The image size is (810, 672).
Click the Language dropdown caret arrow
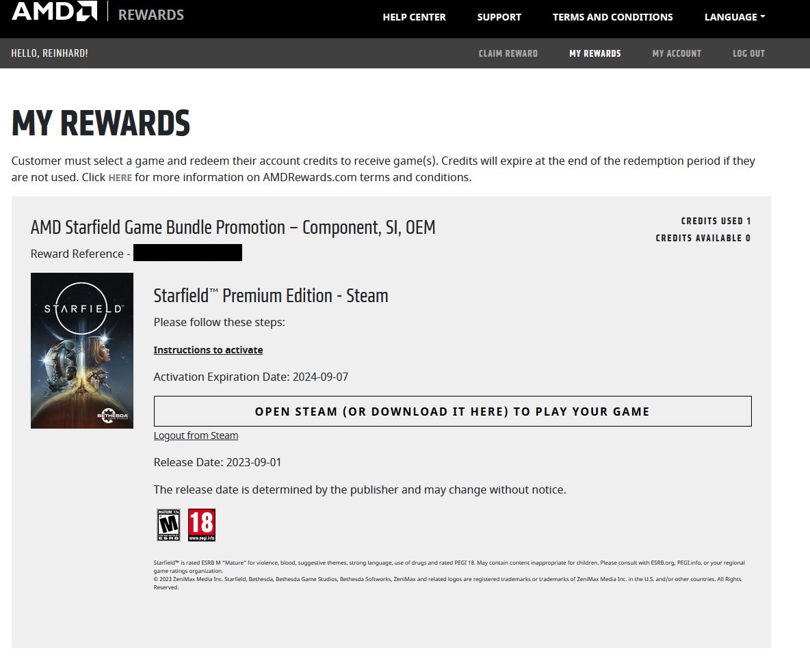(763, 16)
